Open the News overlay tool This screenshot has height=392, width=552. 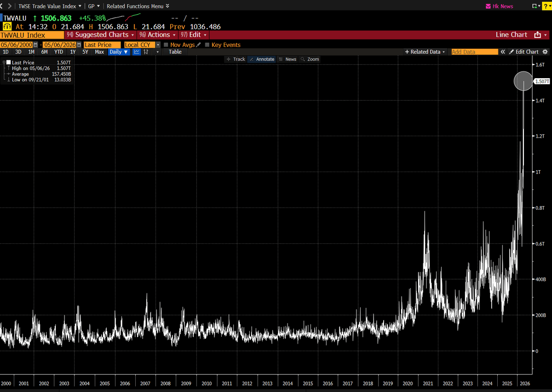point(287,59)
